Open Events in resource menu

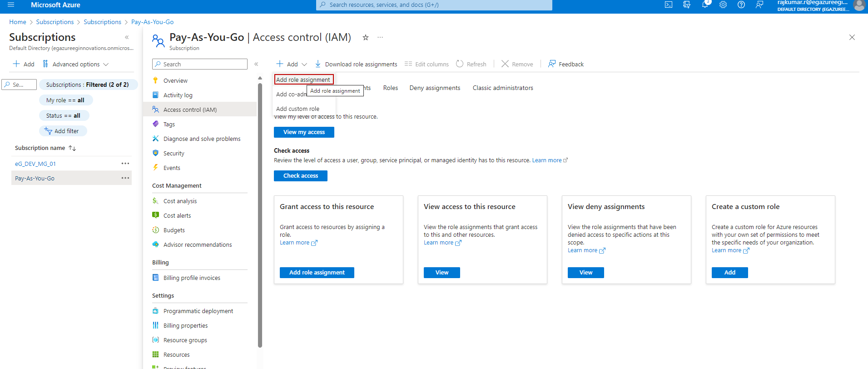(172, 168)
